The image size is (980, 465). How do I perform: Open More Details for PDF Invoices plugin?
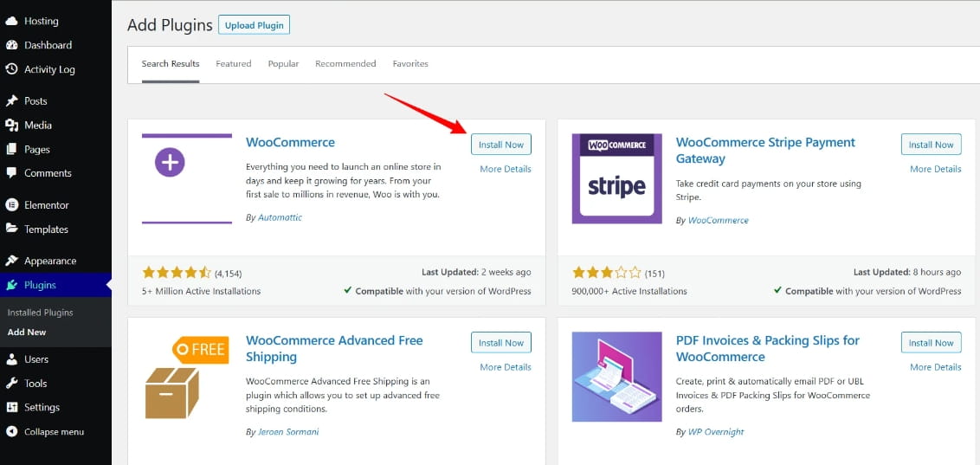[x=936, y=367]
